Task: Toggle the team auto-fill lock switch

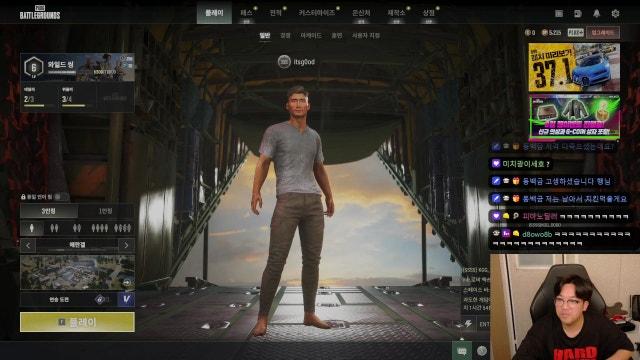Action: [60, 197]
